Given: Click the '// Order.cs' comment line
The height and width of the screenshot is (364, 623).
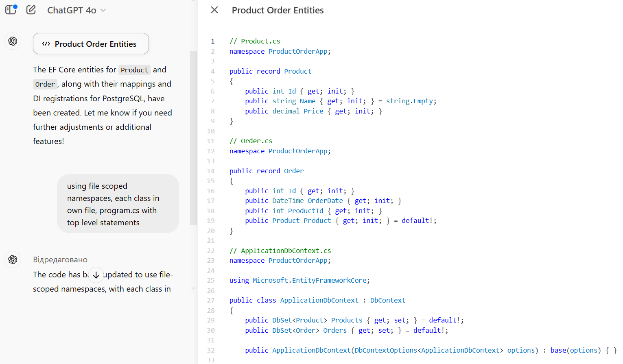Looking at the screenshot, I should (251, 141).
